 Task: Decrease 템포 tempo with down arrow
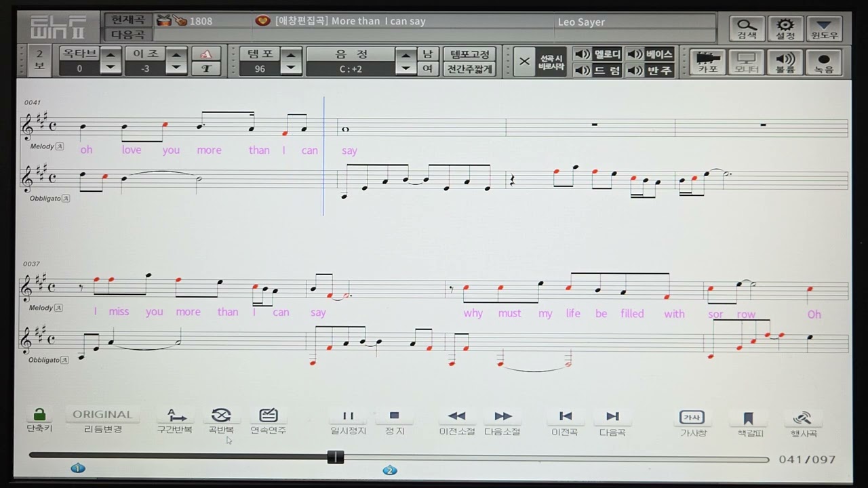(x=291, y=68)
